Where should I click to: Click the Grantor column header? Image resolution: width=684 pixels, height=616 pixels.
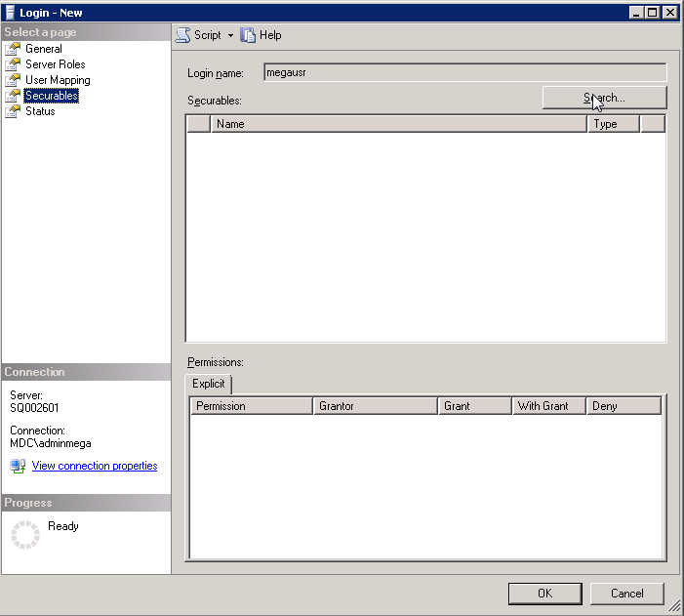point(375,406)
